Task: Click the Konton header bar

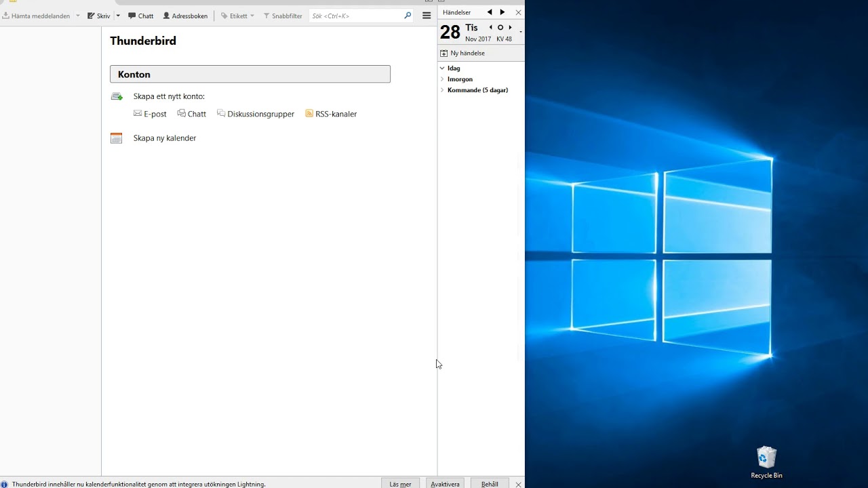Action: click(250, 74)
